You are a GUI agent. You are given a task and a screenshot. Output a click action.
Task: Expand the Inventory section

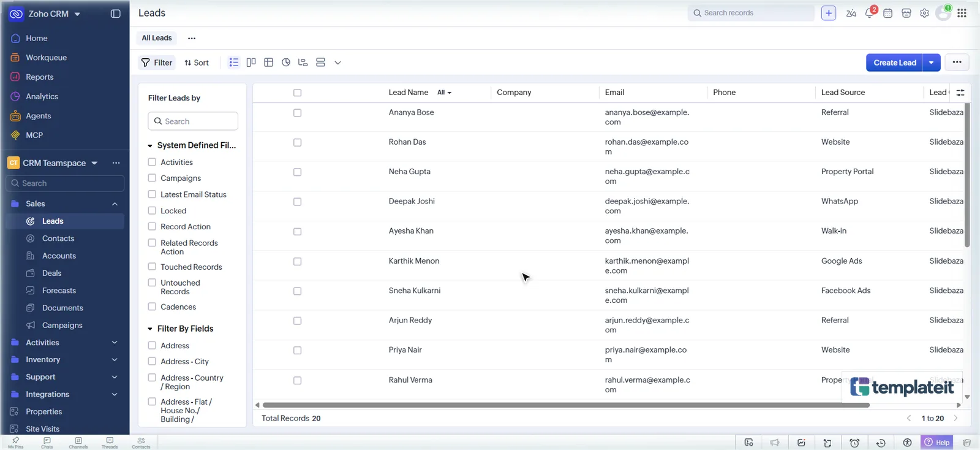115,360
